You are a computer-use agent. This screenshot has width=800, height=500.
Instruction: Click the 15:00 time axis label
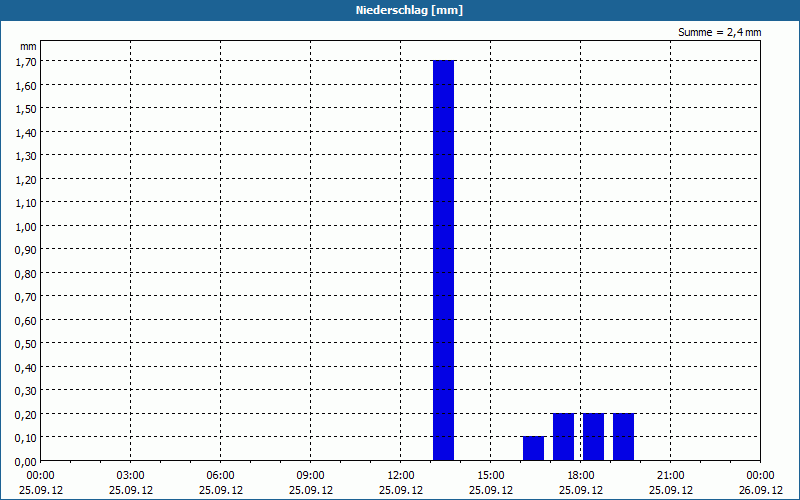(x=491, y=476)
